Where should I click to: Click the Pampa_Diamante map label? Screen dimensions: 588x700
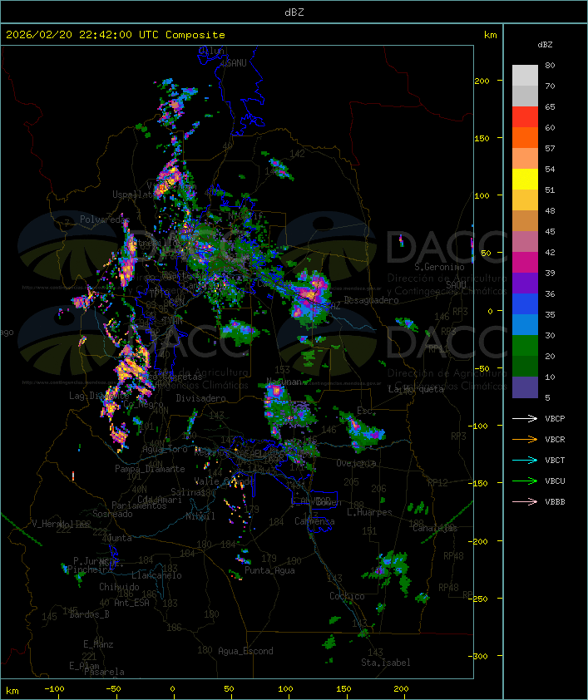(150, 469)
